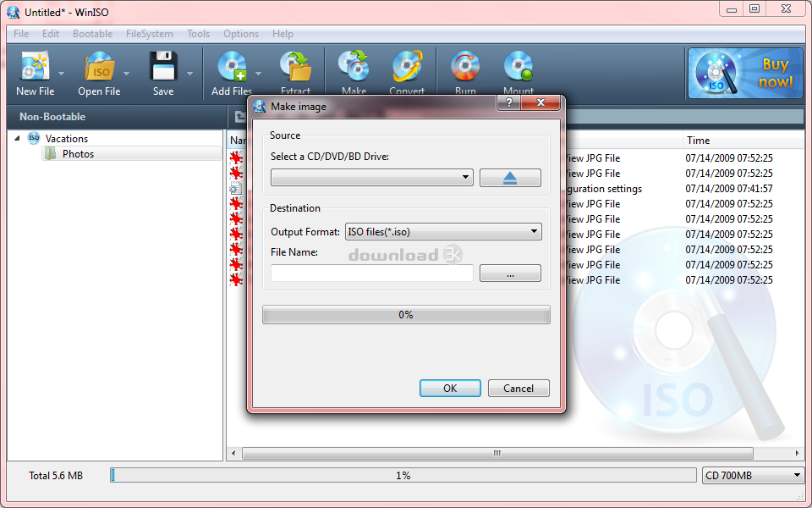
Task: Confirm the Make image dialog with OK
Action: point(450,388)
